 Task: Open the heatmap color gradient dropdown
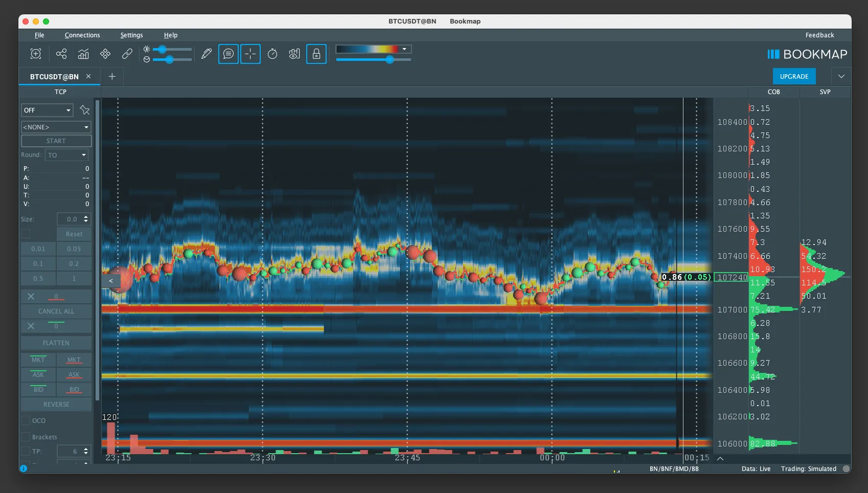(x=404, y=49)
